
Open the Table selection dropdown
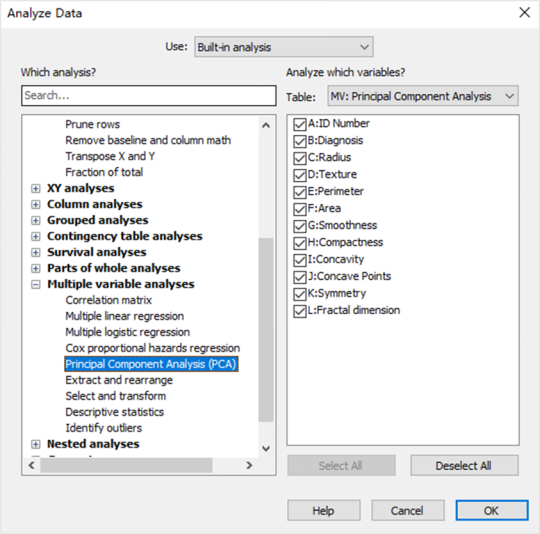423,96
